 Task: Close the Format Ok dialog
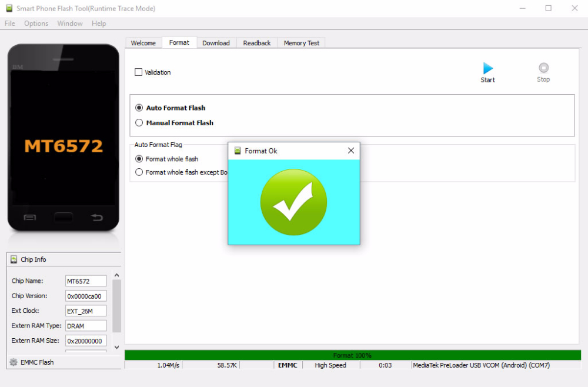pyautogui.click(x=350, y=151)
